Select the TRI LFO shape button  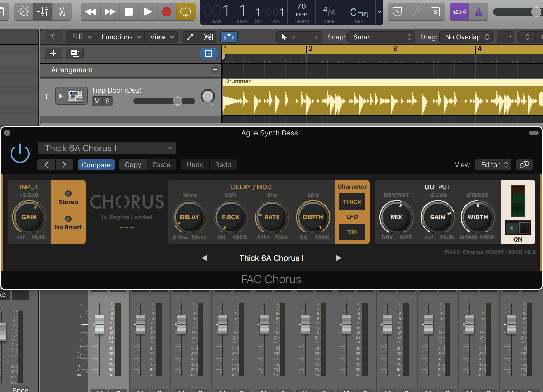tap(352, 232)
